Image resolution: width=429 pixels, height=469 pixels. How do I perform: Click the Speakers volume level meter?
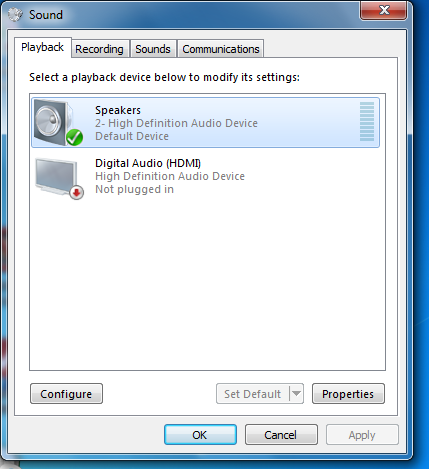(367, 122)
